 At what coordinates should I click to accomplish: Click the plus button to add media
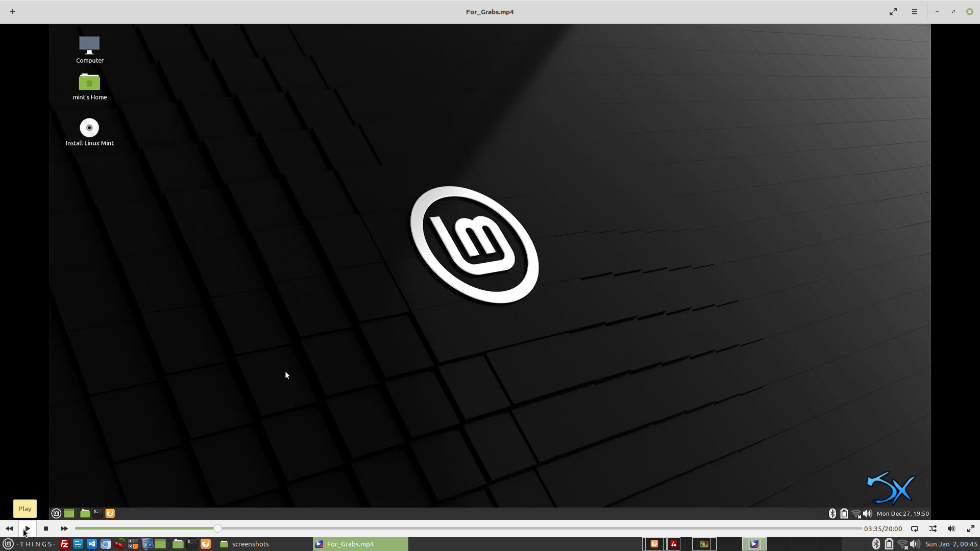tap(13, 12)
